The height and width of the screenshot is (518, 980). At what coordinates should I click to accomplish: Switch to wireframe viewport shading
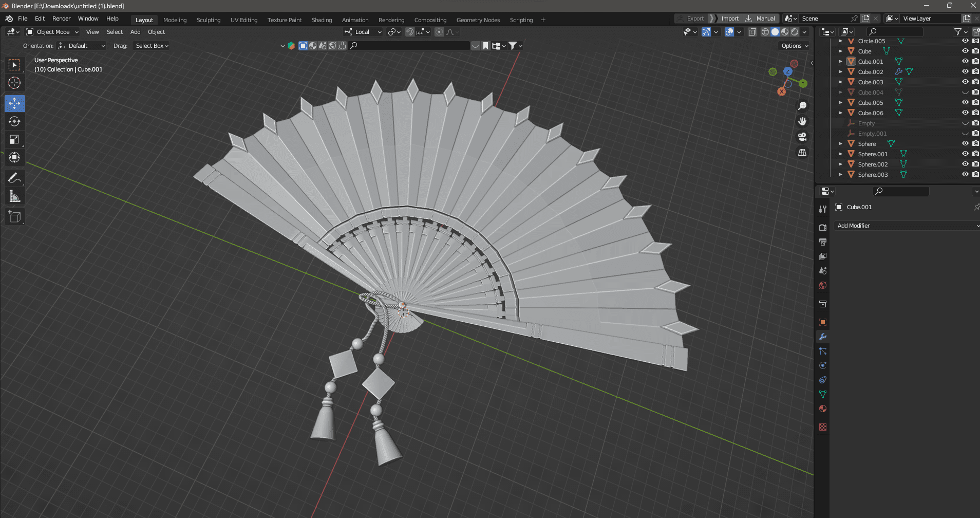coord(765,32)
